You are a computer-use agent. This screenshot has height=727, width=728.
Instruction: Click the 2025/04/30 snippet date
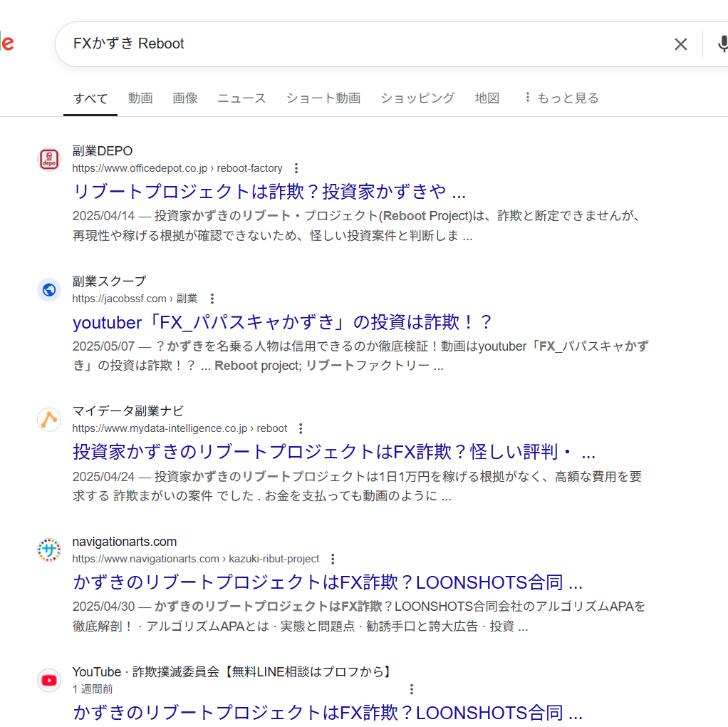click(x=103, y=607)
